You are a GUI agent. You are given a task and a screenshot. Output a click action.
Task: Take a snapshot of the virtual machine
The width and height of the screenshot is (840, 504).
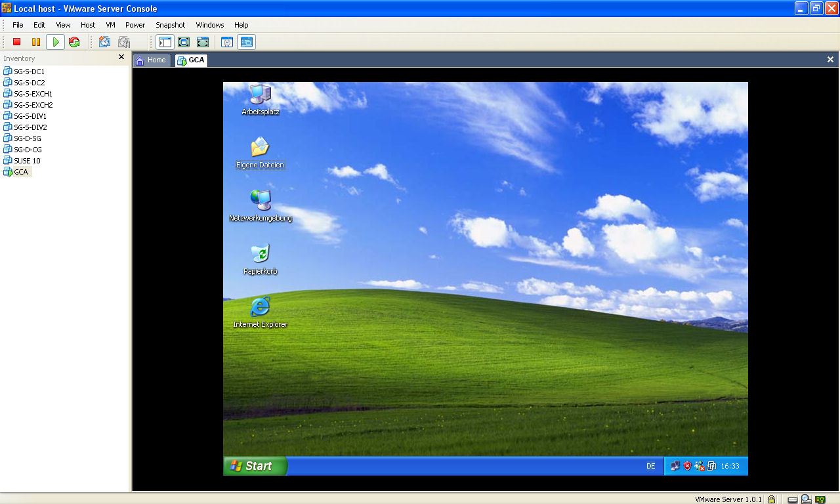tap(104, 42)
